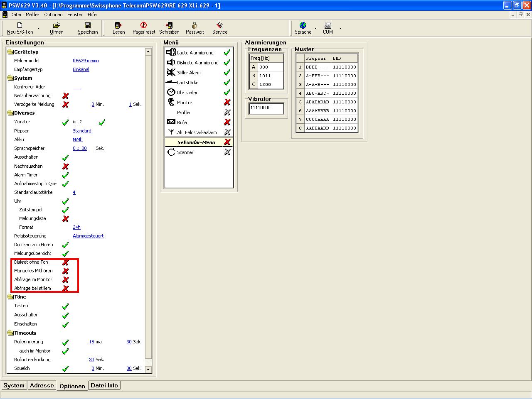Click the RE629 memo link
Viewport: 532px width, 399px height.
86,61
